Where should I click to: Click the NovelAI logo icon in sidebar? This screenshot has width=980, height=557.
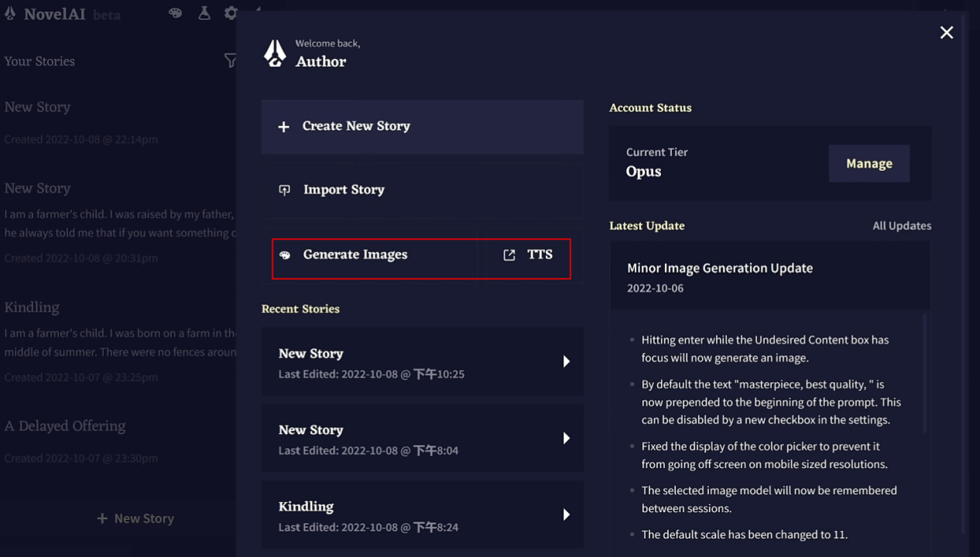coord(9,14)
